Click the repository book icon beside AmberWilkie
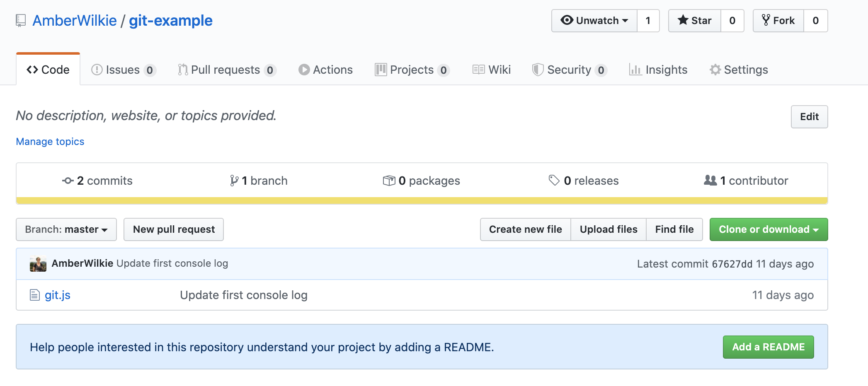Screen dimensions: 868x386 click(21, 21)
